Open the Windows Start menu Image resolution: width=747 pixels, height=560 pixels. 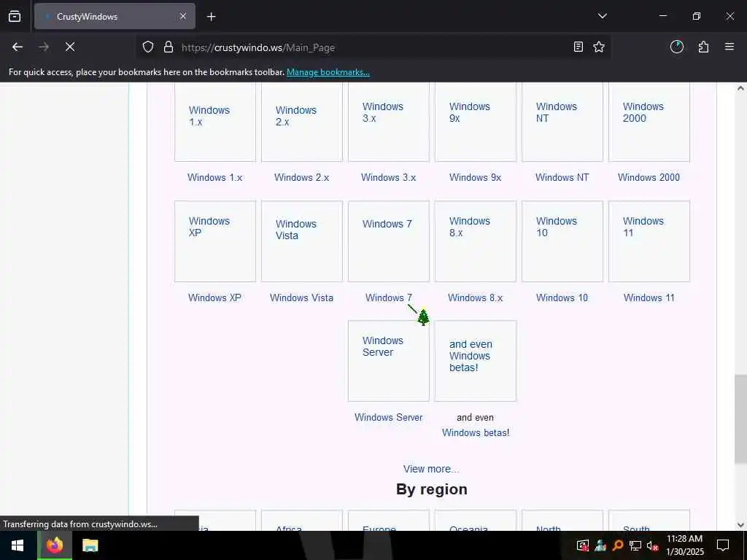tap(18, 545)
